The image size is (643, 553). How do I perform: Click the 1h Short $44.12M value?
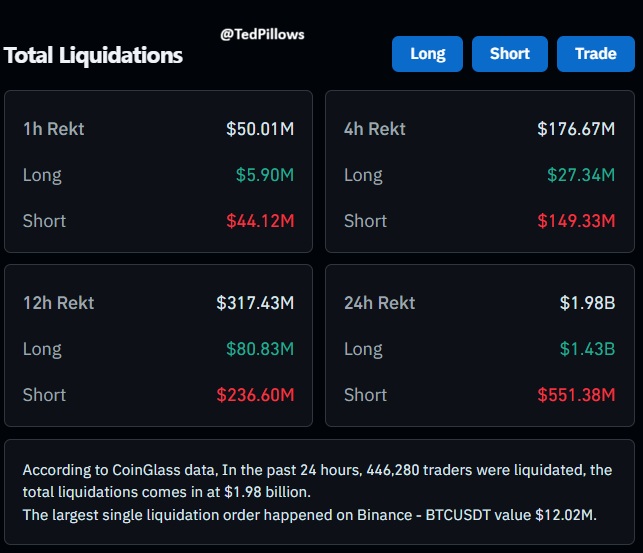point(260,221)
